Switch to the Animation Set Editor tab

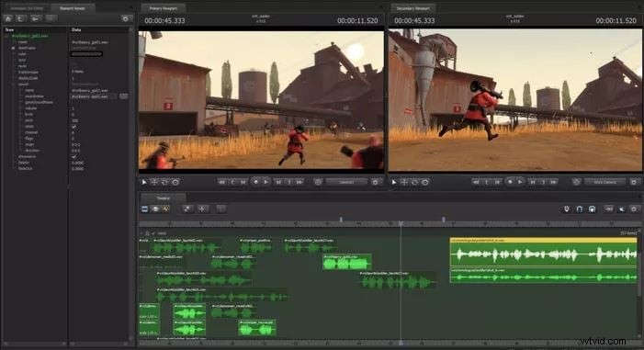pos(27,8)
